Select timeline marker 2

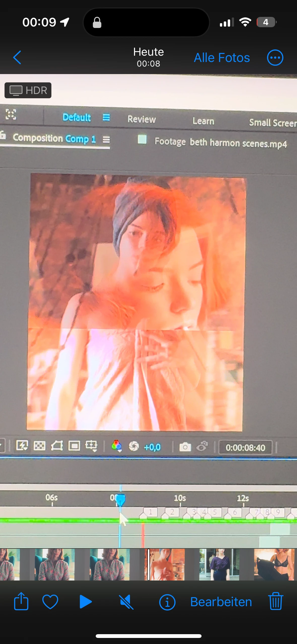point(172,512)
